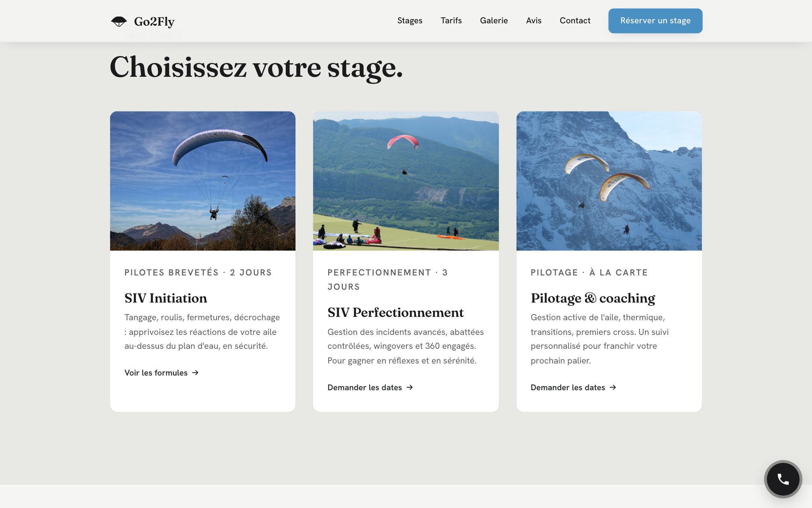The width and height of the screenshot is (812, 508).
Task: Click the SIV Perfectionnement card title
Action: pyautogui.click(x=395, y=312)
